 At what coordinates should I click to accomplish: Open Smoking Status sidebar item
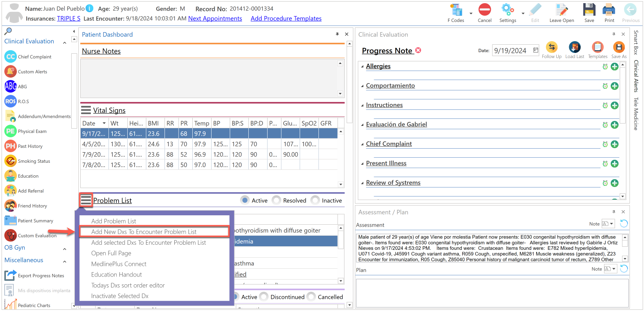(11, 161)
